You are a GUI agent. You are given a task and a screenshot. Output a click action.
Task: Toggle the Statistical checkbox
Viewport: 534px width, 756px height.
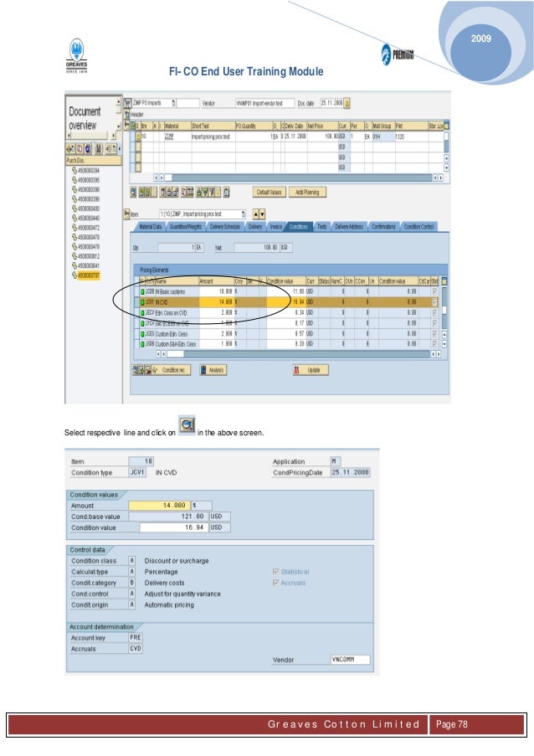tap(276, 572)
